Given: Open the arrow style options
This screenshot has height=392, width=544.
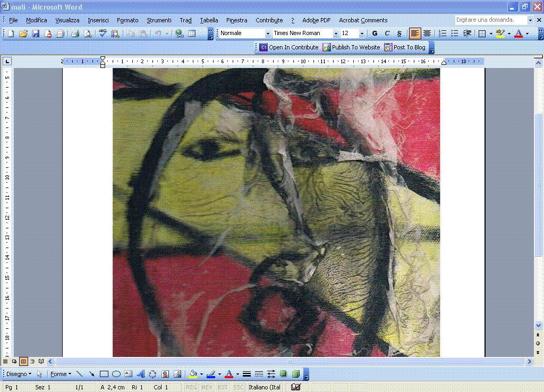Looking at the screenshot, I should click(x=271, y=374).
